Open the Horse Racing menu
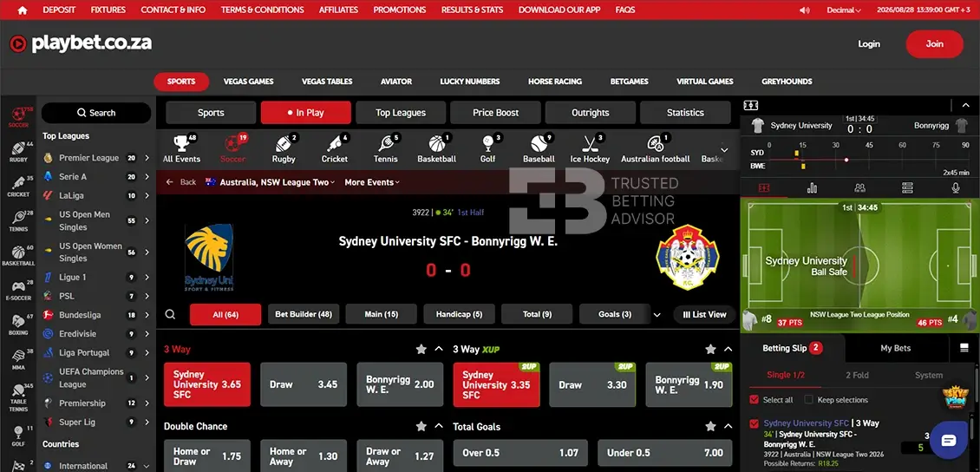The width and height of the screenshot is (980, 472). click(555, 82)
